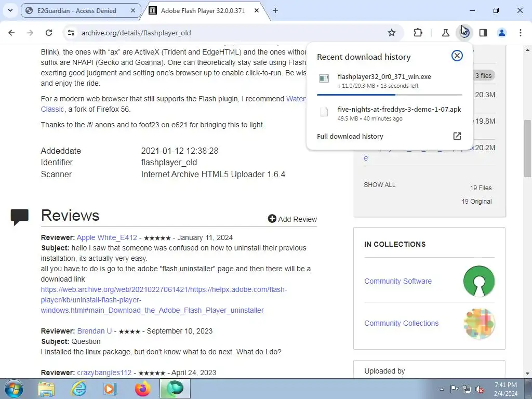The image size is (532, 399).
Task: Click the download progress bar
Action: click(x=390, y=95)
